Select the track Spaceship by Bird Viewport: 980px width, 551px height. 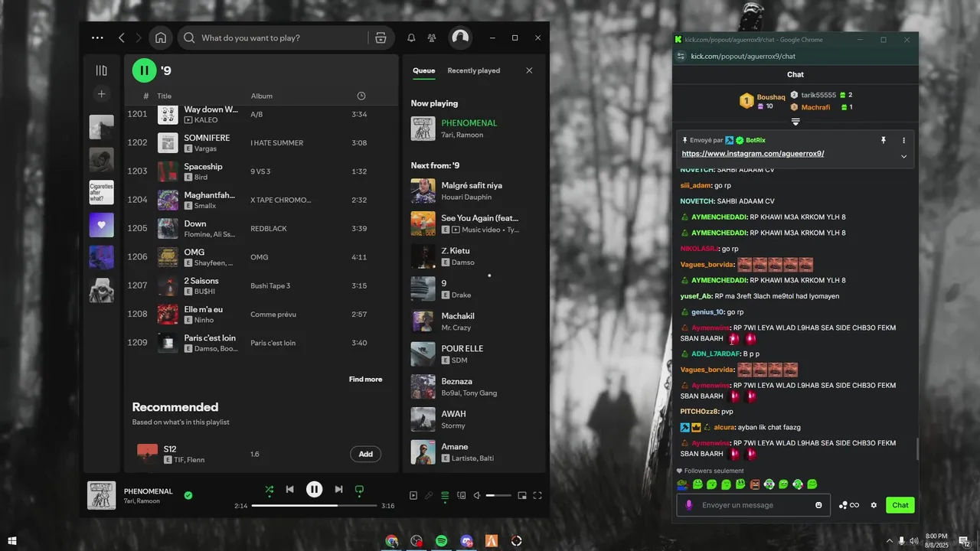click(x=260, y=171)
